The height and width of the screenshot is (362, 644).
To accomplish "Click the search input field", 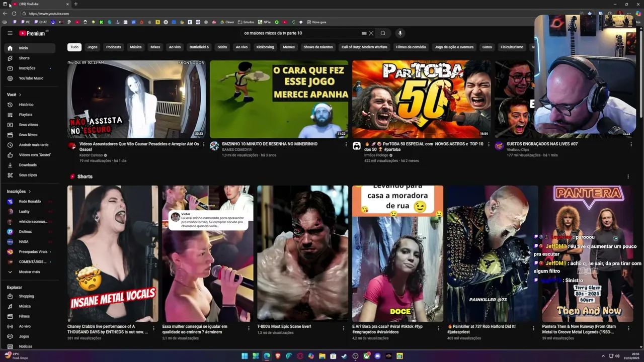I will pos(302,33).
